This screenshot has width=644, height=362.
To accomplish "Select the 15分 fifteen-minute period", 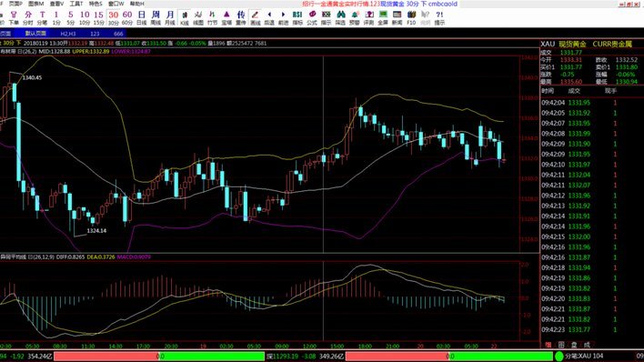I will 98,18.
